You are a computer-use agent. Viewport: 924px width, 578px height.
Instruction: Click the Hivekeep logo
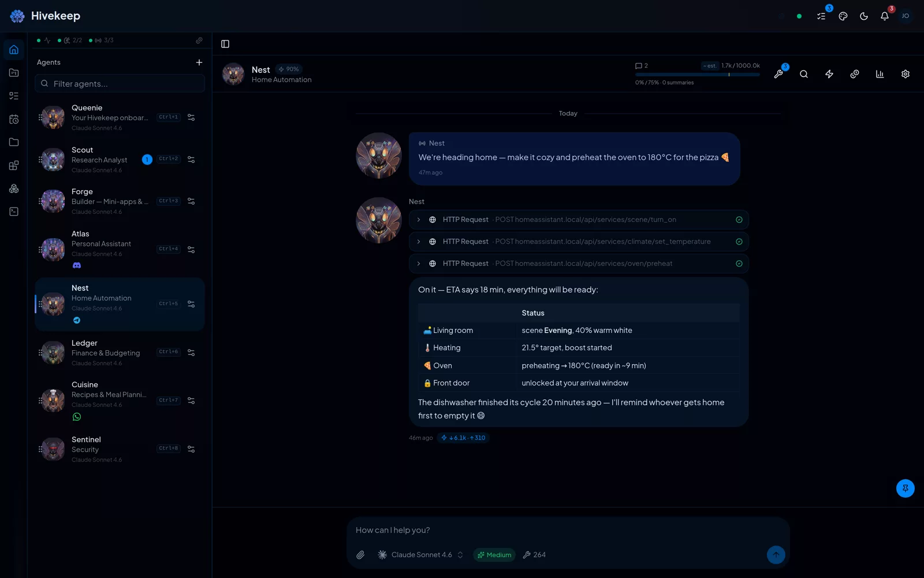pyautogui.click(x=45, y=16)
